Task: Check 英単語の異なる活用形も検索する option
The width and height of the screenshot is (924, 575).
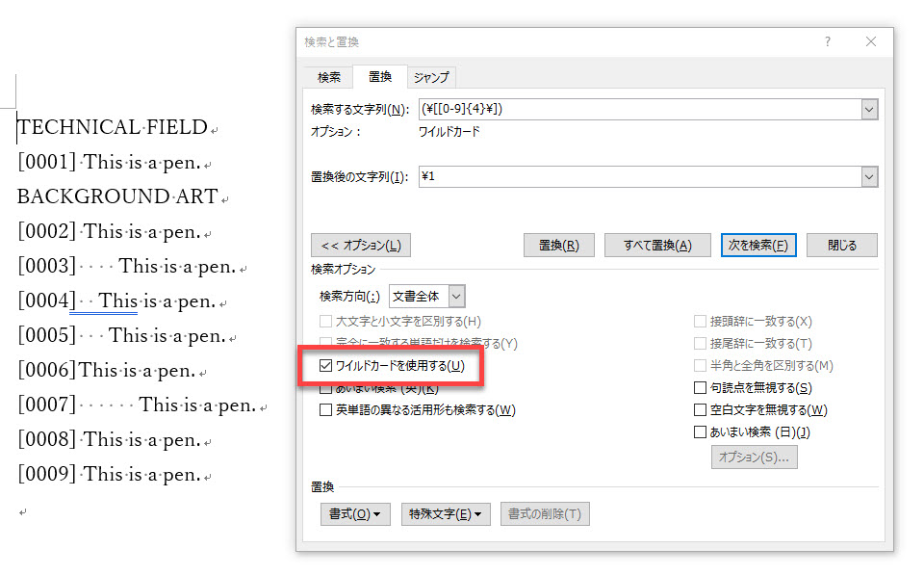Action: coord(326,410)
